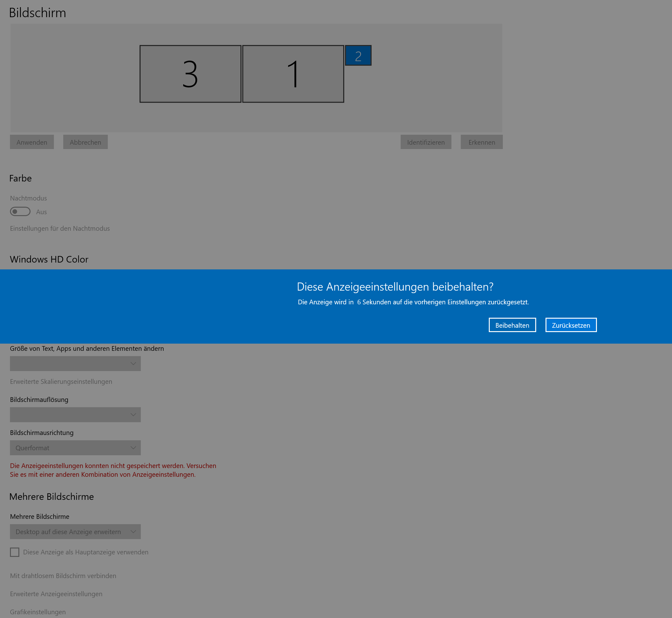Select display 3 in the monitor arrangement
Screen dimensions: 672x618
click(x=190, y=74)
